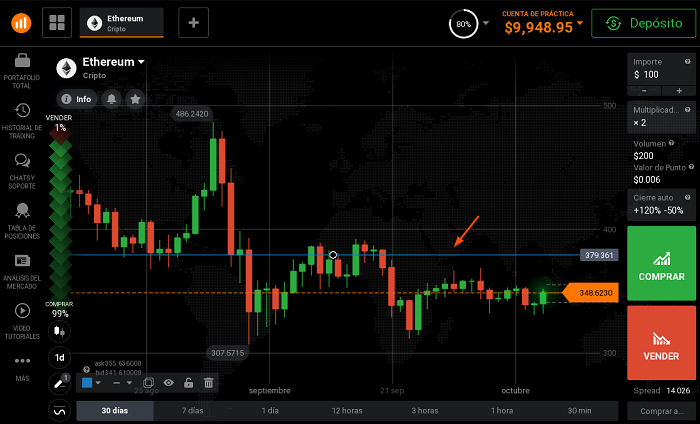This screenshot has height=424, width=700.
Task: Click the Depósito button
Action: pyautogui.click(x=643, y=23)
